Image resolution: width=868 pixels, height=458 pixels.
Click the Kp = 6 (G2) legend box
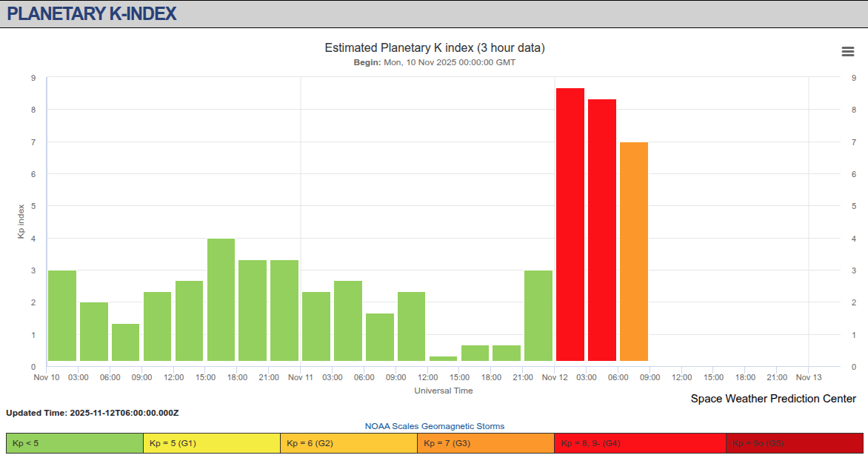348,443
